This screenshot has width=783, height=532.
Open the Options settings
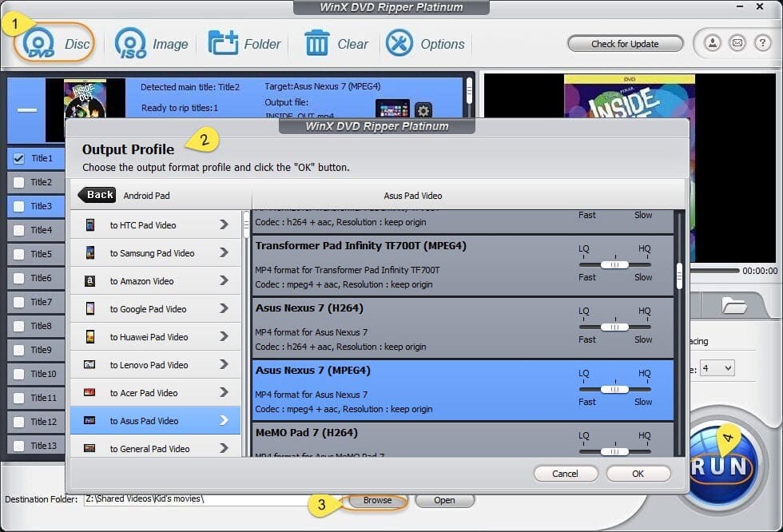425,43
